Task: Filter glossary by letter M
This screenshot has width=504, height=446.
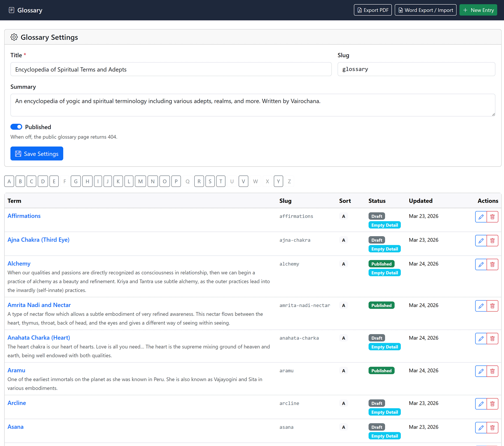Action: click(x=140, y=181)
